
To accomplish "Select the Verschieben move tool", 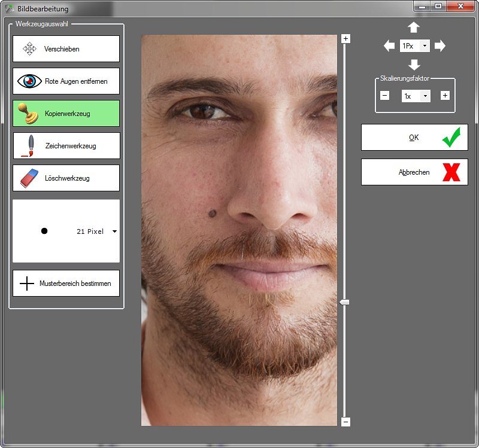I will coord(66,49).
